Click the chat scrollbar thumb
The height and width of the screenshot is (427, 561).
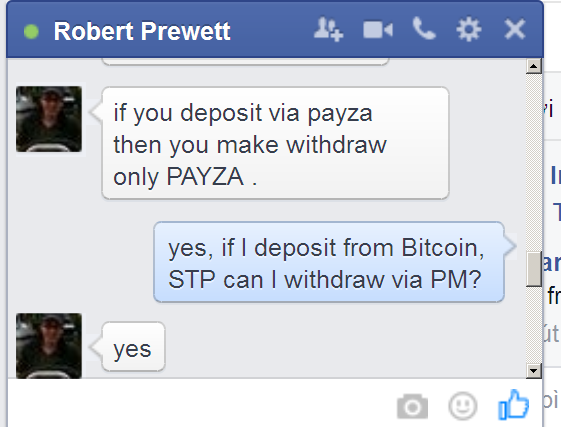(533, 269)
